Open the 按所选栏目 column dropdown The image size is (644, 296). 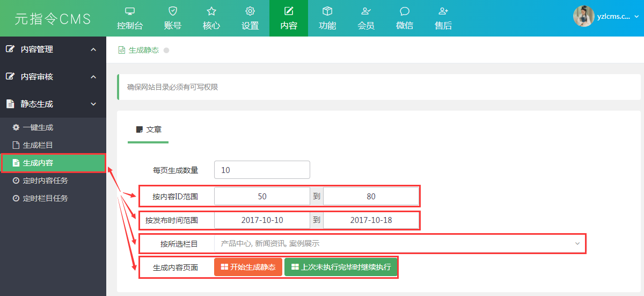click(399, 243)
